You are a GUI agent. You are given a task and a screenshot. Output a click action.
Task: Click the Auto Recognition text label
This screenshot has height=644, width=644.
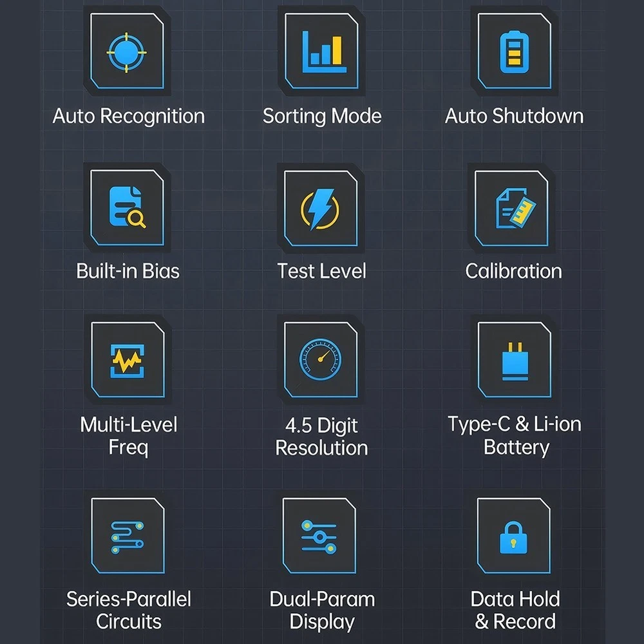point(129,116)
